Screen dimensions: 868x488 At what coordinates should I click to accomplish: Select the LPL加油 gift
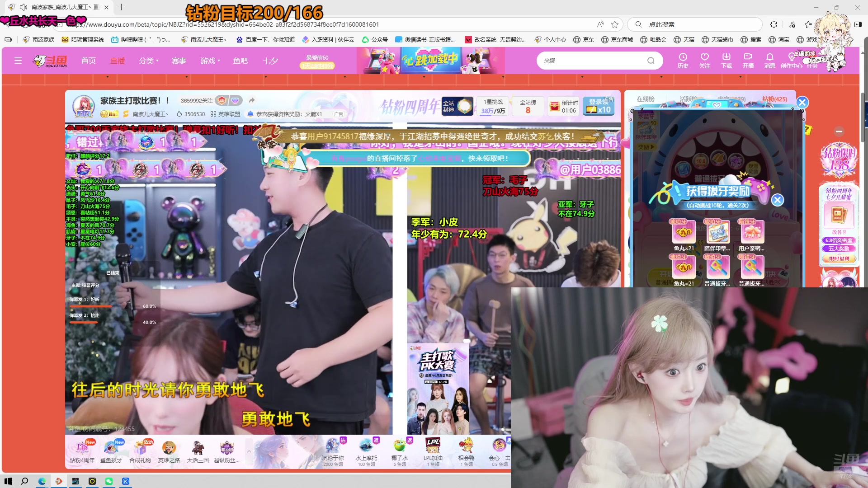433,452
